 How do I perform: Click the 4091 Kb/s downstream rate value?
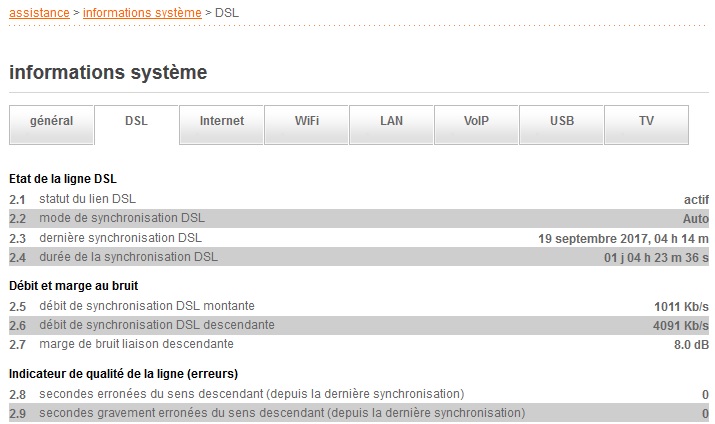click(681, 325)
